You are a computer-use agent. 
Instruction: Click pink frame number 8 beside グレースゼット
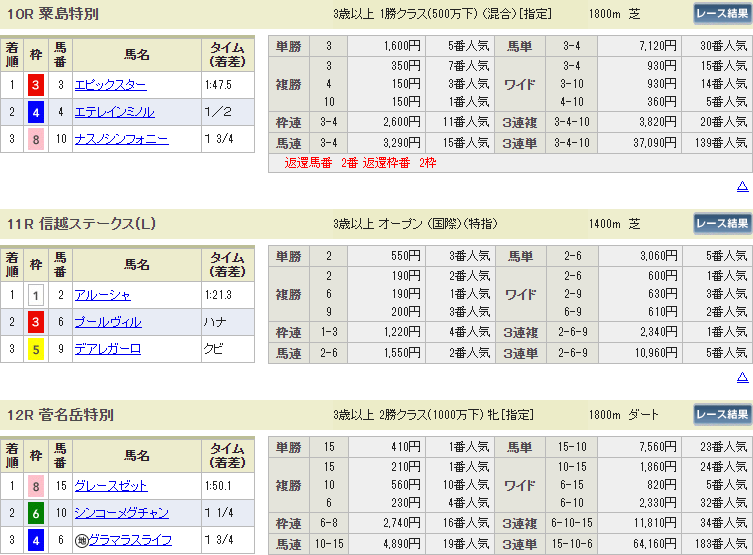(x=36, y=486)
